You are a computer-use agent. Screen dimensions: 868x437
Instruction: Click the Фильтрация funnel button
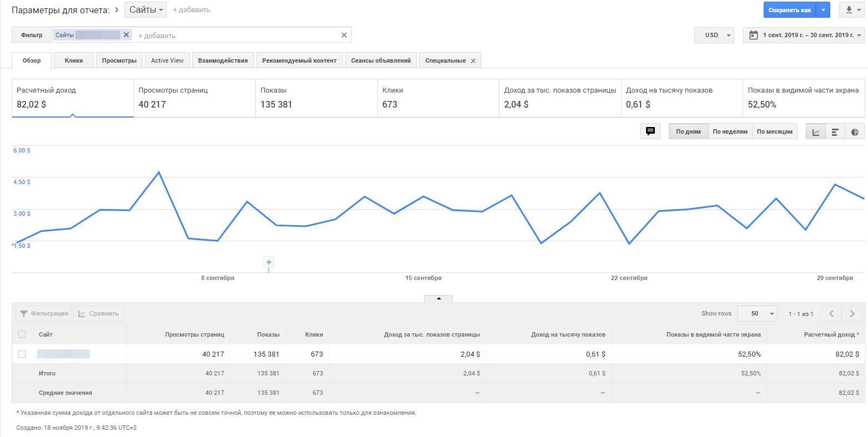coord(44,313)
